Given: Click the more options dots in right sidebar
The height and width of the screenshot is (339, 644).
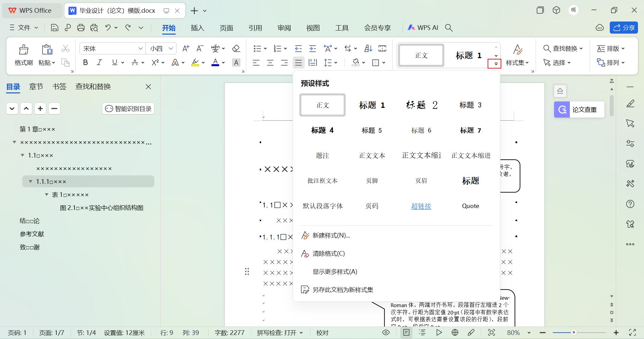Looking at the screenshot, I should 630,244.
